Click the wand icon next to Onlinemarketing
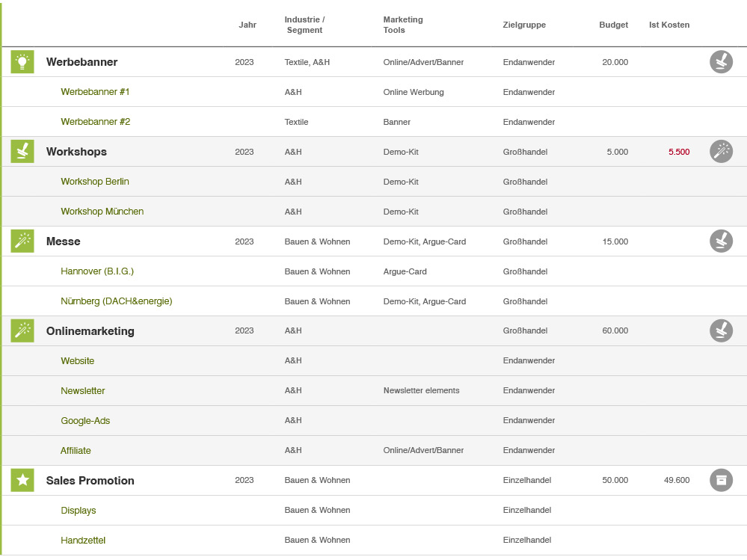This screenshot has height=560, width=747. tap(22, 330)
